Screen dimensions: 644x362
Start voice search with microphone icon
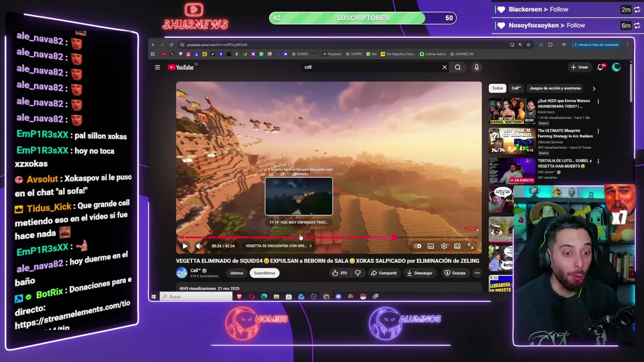pos(476,67)
